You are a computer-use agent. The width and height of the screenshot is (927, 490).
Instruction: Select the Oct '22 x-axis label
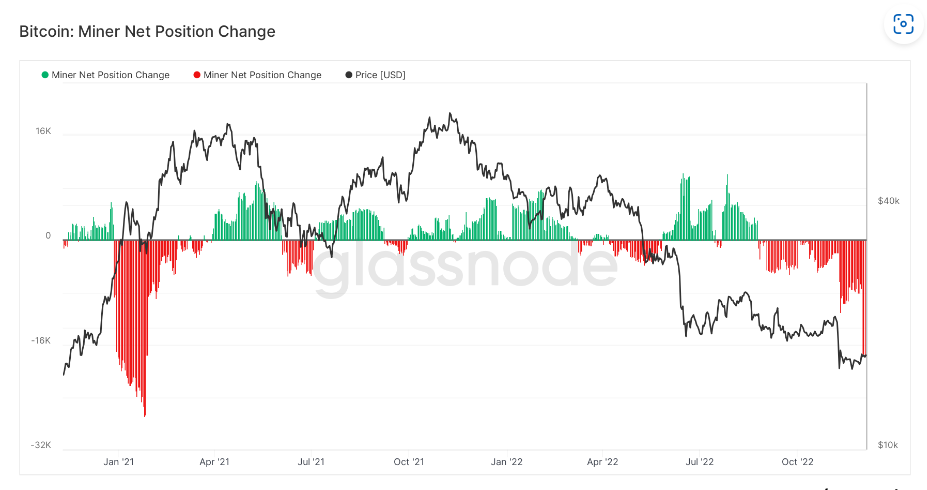coord(797,462)
